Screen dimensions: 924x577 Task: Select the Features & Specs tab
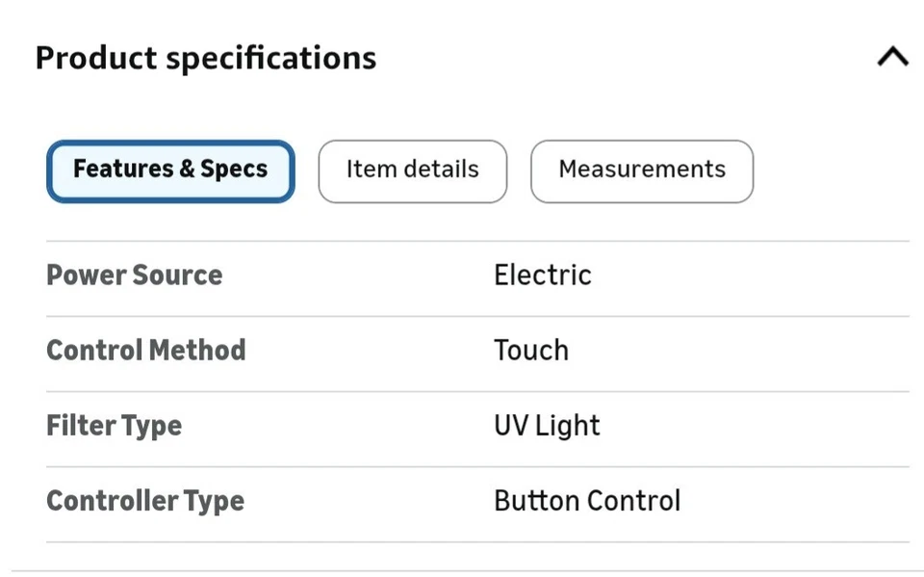(170, 170)
